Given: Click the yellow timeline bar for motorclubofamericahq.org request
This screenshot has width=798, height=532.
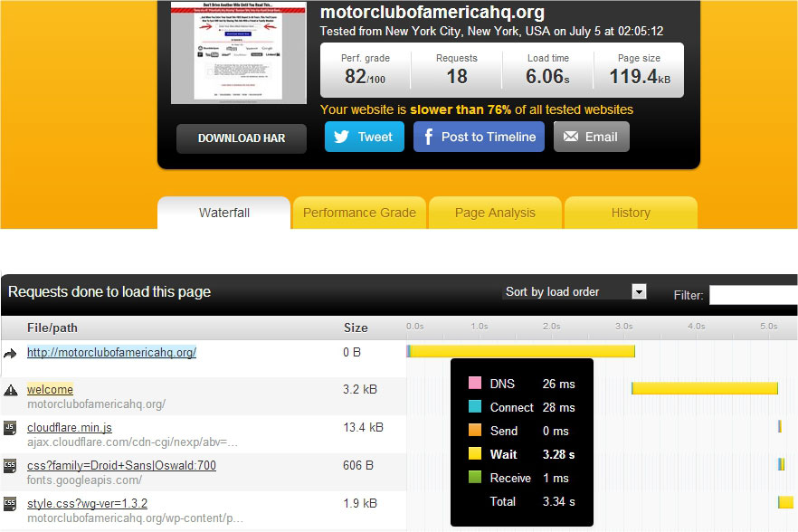Looking at the screenshot, I should pos(520,351).
